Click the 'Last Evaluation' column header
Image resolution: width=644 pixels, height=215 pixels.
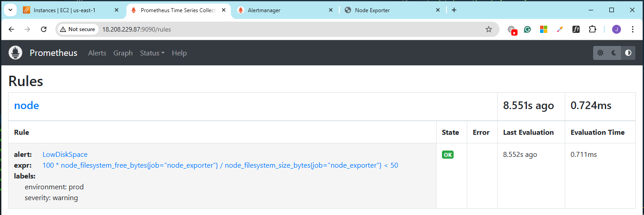point(528,132)
